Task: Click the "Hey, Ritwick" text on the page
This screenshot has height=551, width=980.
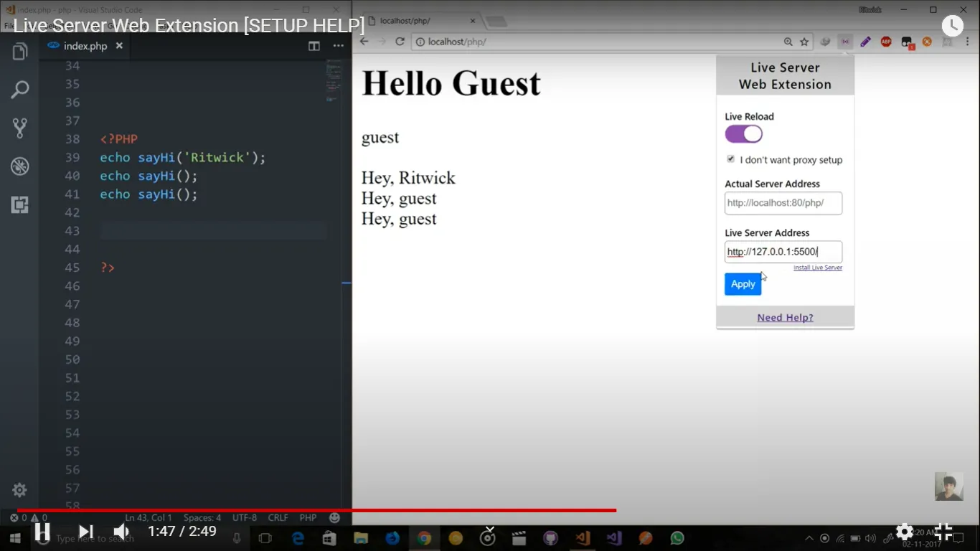Action: pos(408,178)
